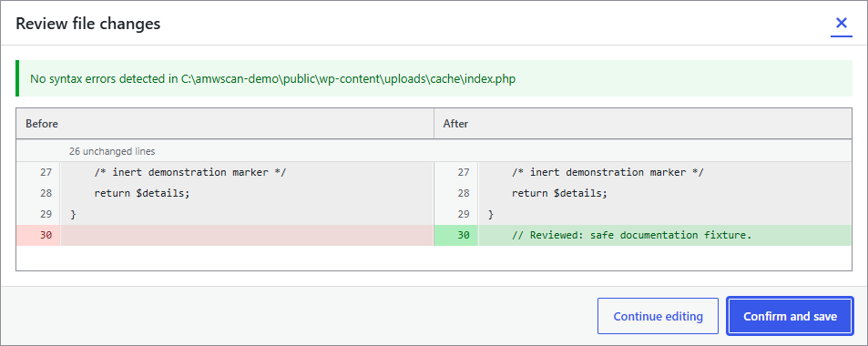Image resolution: width=868 pixels, height=346 pixels.
Task: Click 'return $details;' line in Before pane
Action: [142, 193]
